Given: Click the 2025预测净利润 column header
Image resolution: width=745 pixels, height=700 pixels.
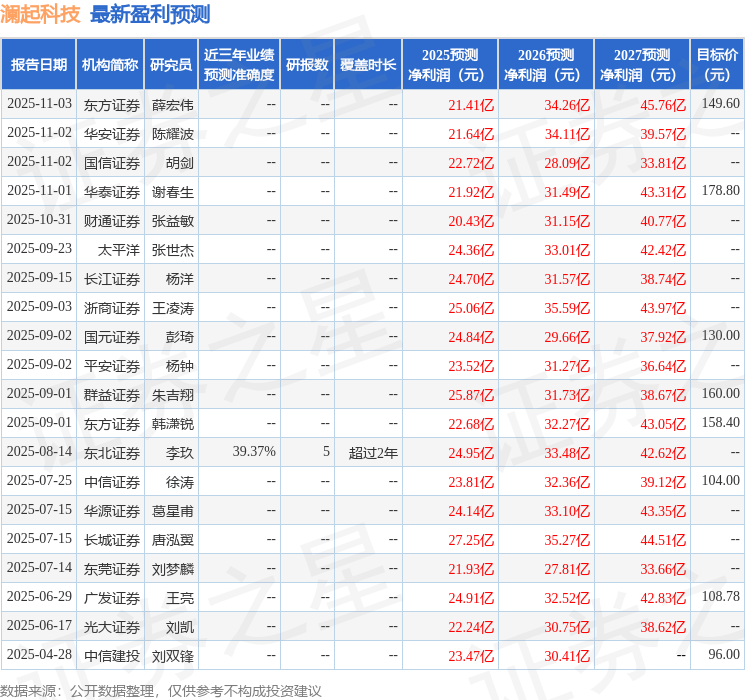Looking at the screenshot, I should click(x=450, y=65).
